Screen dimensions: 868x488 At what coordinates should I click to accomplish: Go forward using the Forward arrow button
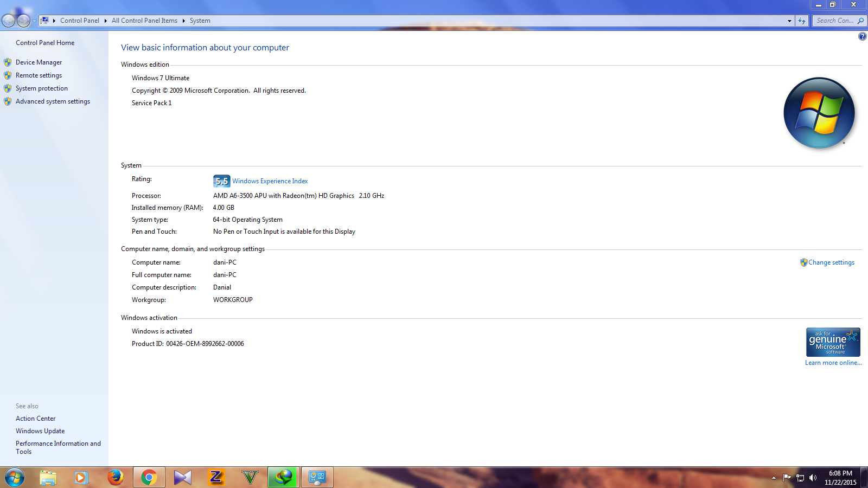coord(23,21)
